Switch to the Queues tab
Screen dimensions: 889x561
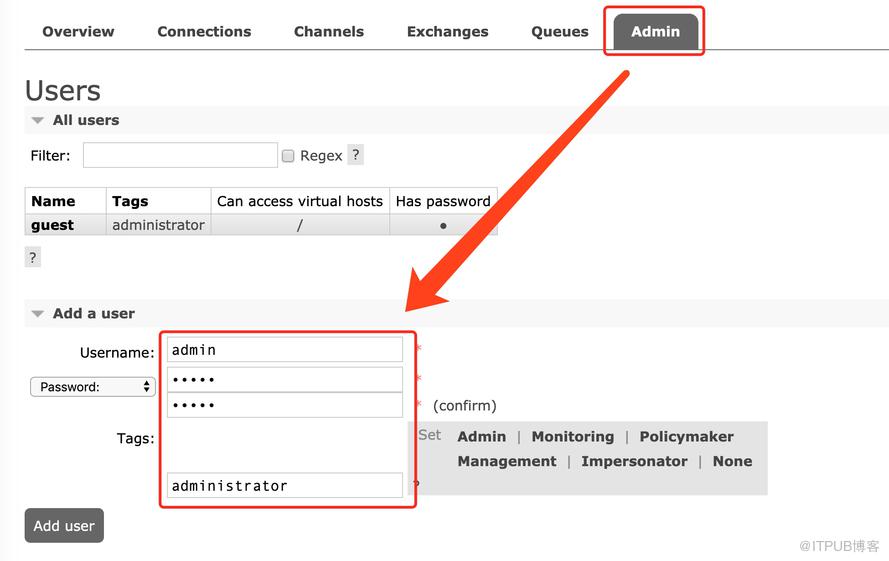(x=560, y=32)
